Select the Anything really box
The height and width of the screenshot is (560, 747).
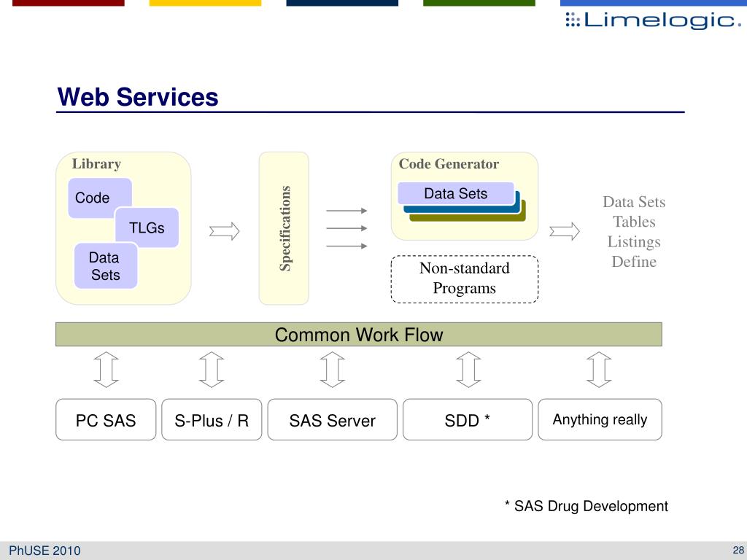tap(600, 419)
